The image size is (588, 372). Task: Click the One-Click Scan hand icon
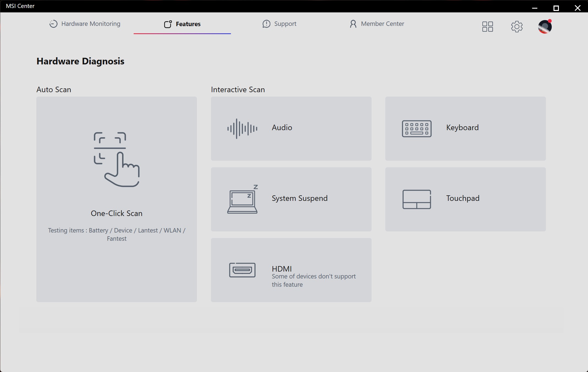coord(117,160)
